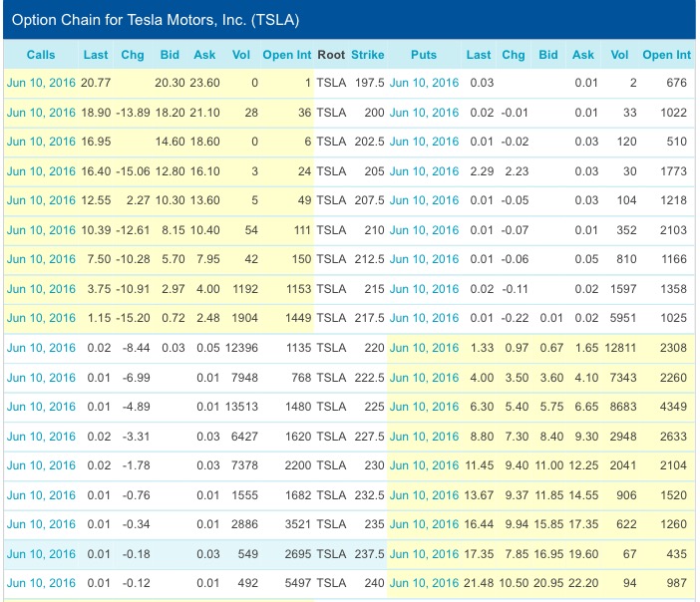Open the put option link for strike 220
700x602 pixels.
[x=425, y=348]
